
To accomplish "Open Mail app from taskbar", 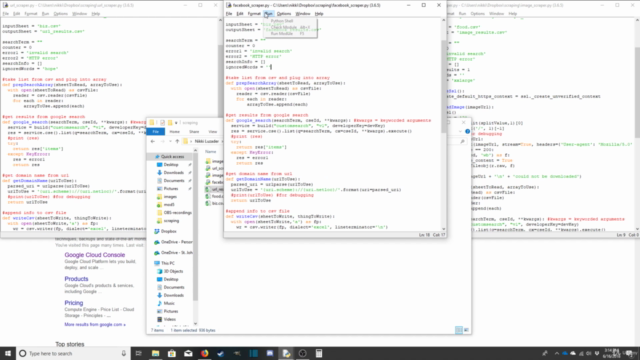I will point(188,353).
